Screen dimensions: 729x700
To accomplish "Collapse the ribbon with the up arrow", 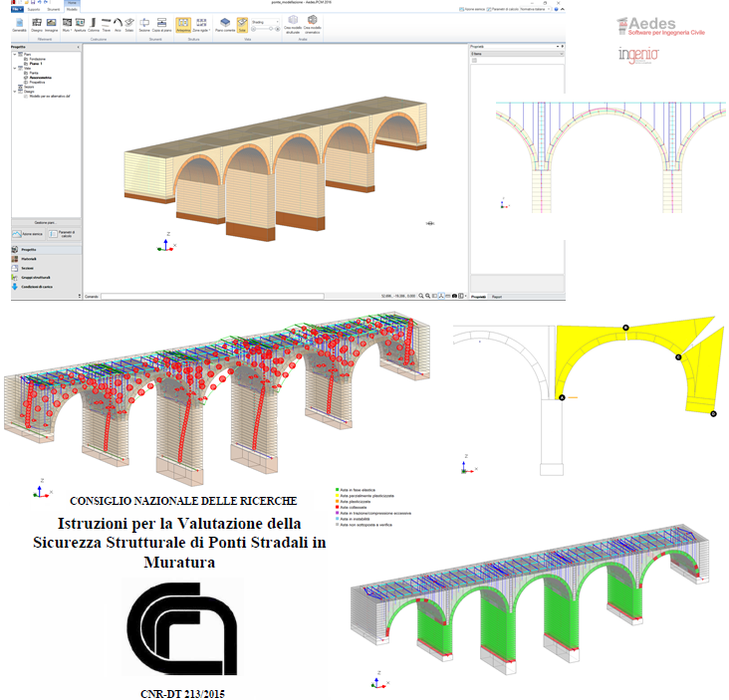I will (562, 9).
